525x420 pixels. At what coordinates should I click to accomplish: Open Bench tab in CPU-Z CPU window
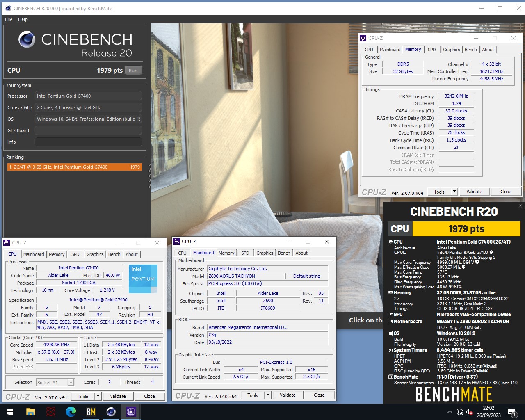click(114, 254)
